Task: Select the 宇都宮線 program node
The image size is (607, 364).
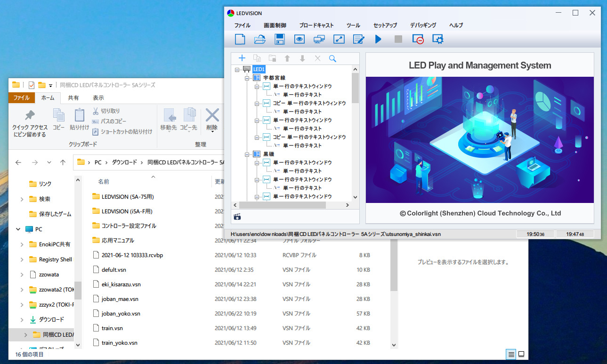Action: 274,78
